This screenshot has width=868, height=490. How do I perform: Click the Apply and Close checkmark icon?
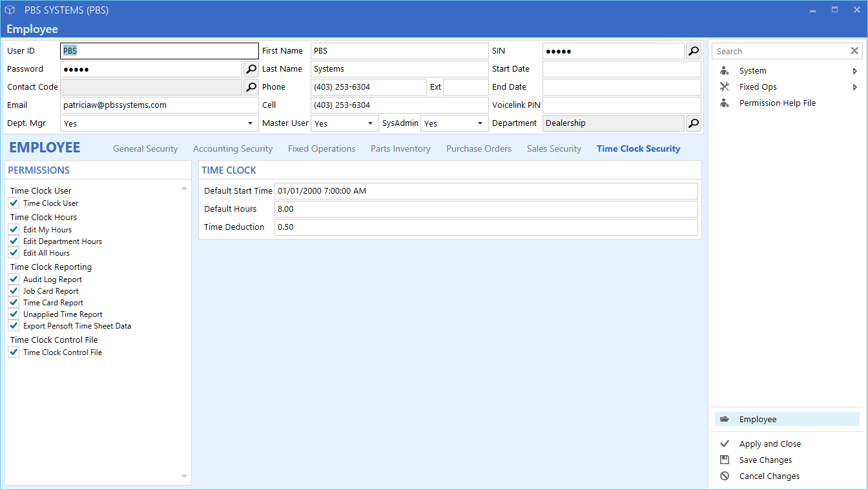725,444
